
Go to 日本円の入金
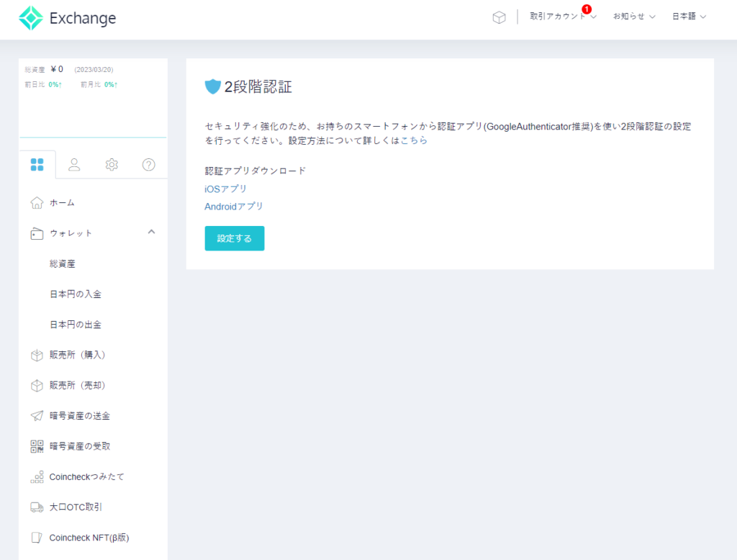click(x=76, y=294)
